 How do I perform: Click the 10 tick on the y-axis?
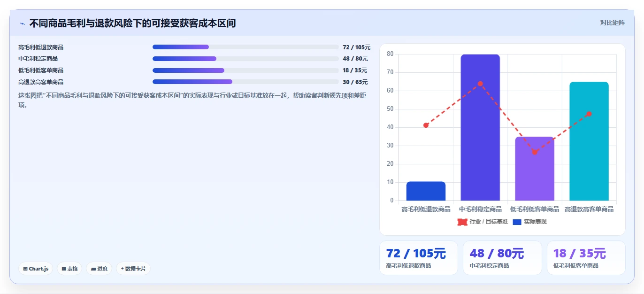click(x=390, y=182)
